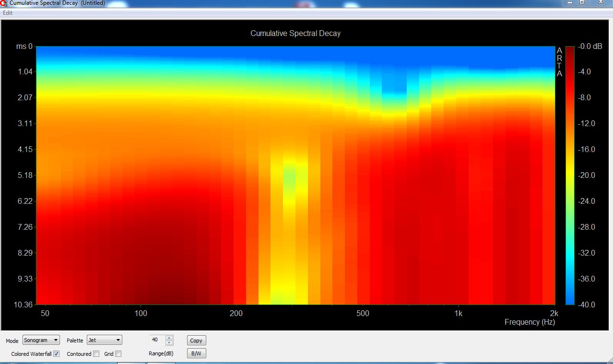
Task: Click the ARTA app icon in title bar
Action: click(4, 3)
